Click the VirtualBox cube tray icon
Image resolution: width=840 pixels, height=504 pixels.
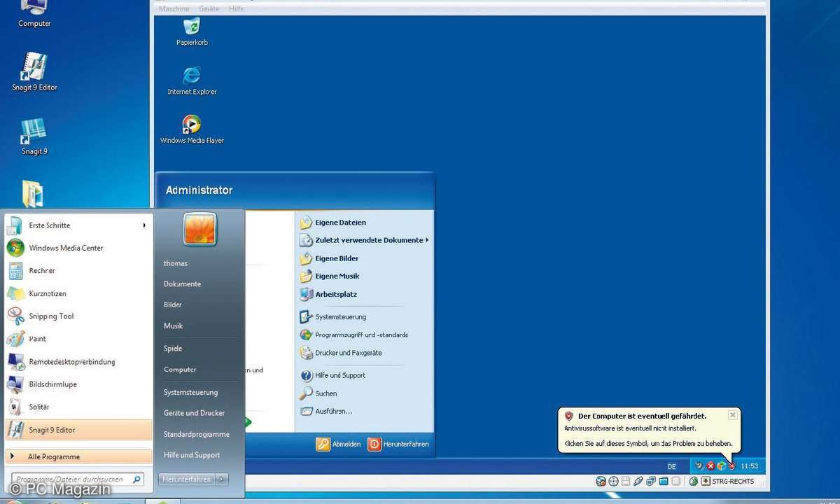tap(722, 465)
